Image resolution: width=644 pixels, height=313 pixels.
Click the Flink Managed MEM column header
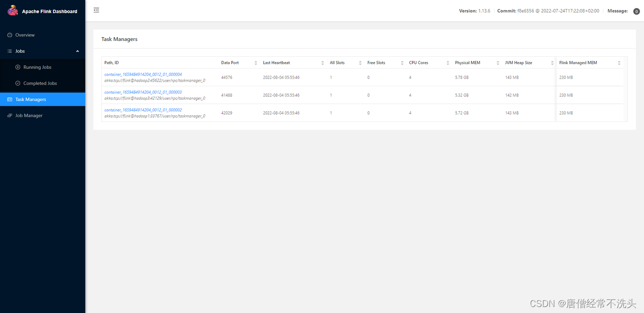578,63
